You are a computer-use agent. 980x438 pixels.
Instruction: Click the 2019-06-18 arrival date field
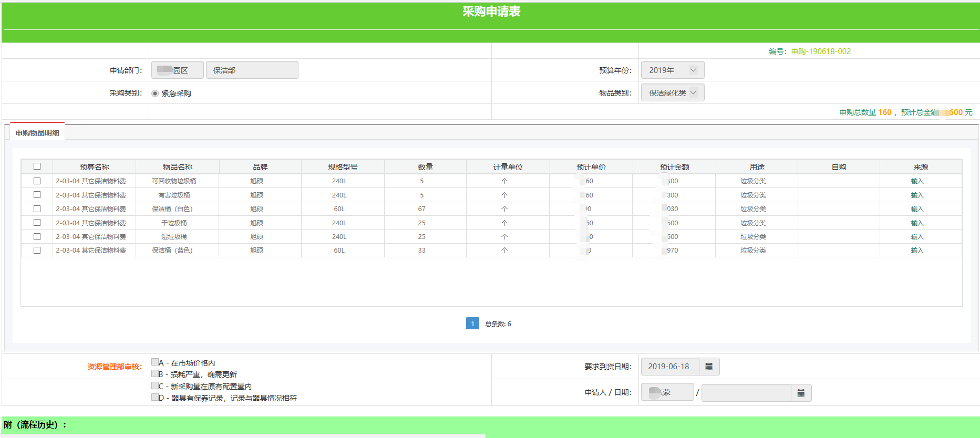point(669,367)
